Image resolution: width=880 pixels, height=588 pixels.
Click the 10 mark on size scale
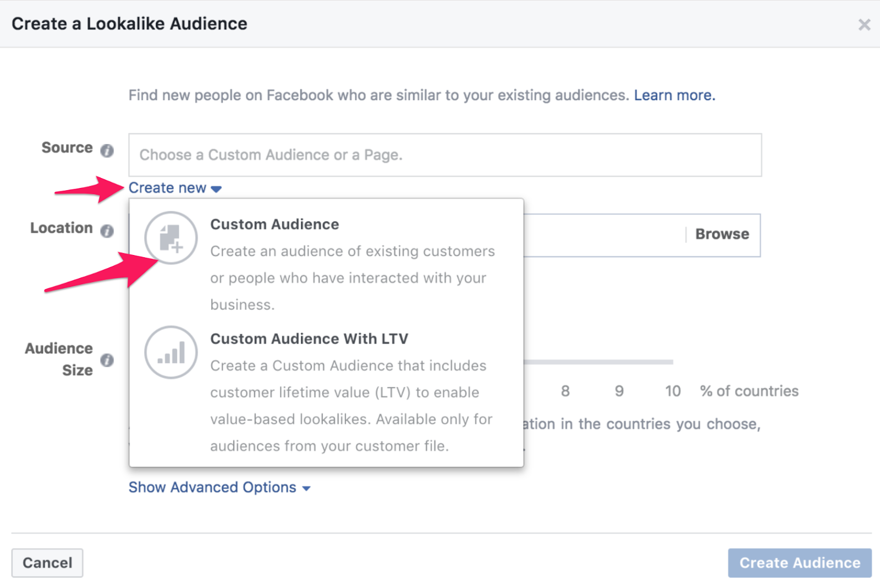(673, 391)
